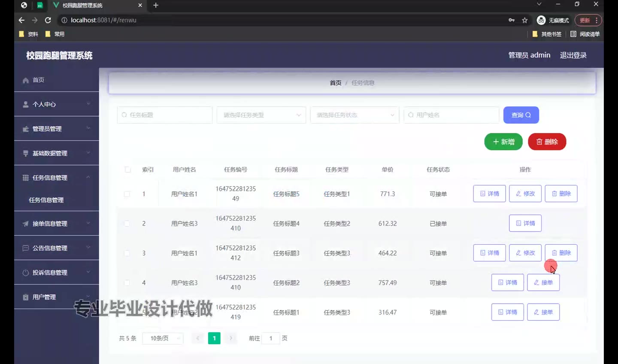
Task: Expand the 用户管理 sidebar menu
Action: click(x=56, y=297)
